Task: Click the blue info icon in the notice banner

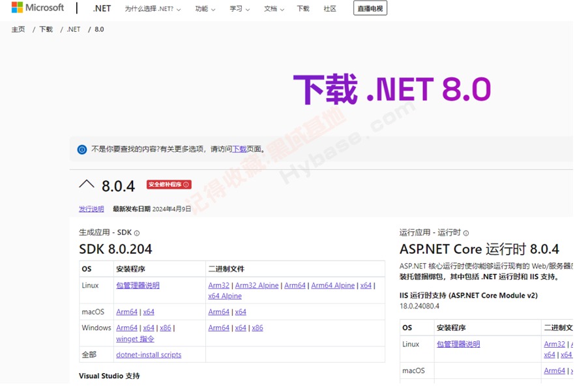Action: 81,150
